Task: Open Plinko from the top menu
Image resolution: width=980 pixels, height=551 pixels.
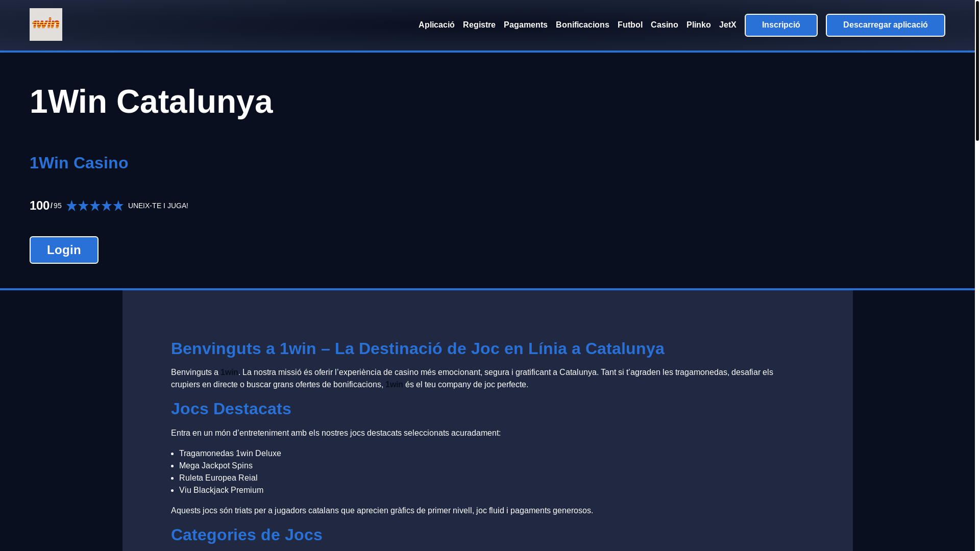Action: [699, 25]
